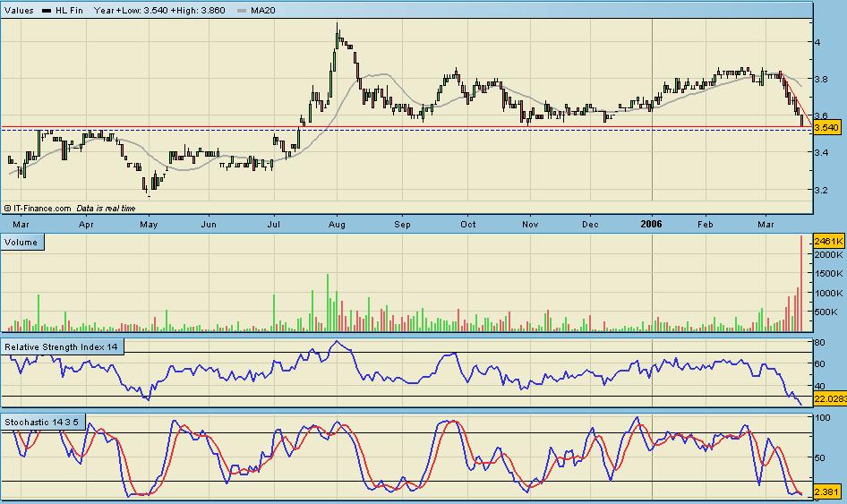
Task: Click the 500K volume axis label
Action: coord(826,312)
